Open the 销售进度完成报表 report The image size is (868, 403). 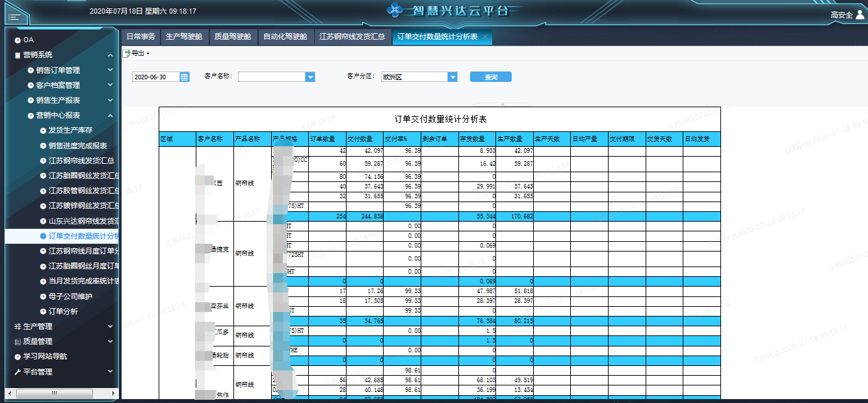77,146
